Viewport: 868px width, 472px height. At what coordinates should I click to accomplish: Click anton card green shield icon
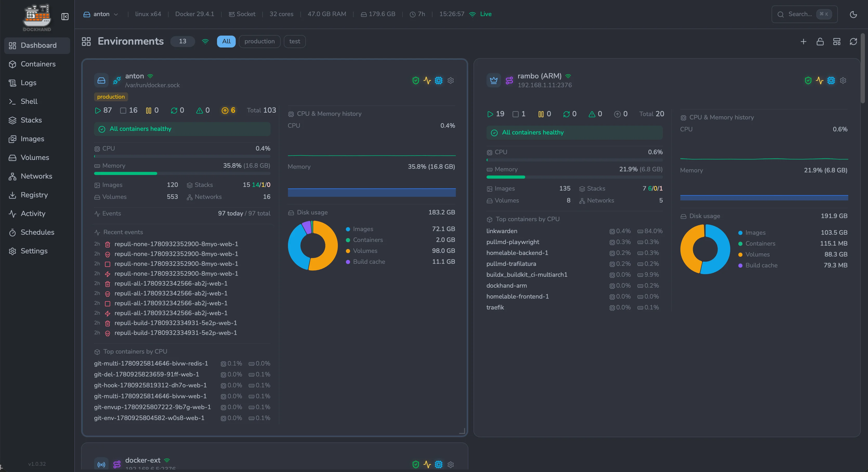click(x=416, y=80)
